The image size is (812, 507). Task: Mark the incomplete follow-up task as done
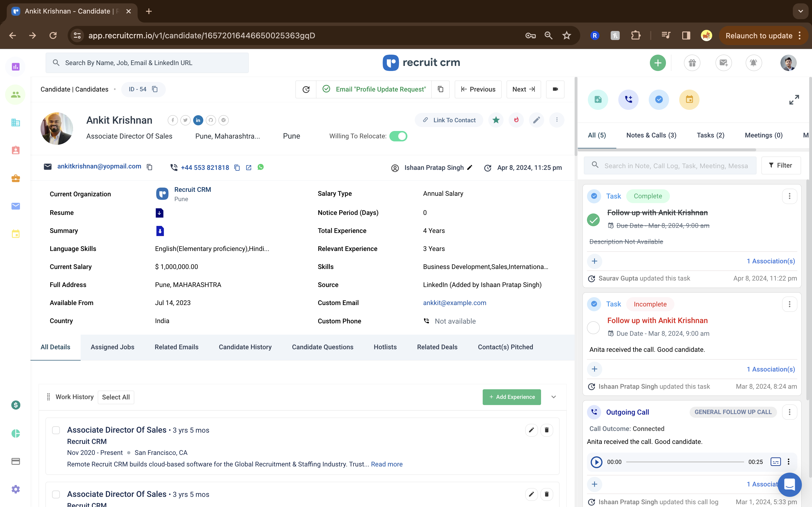tap(593, 328)
